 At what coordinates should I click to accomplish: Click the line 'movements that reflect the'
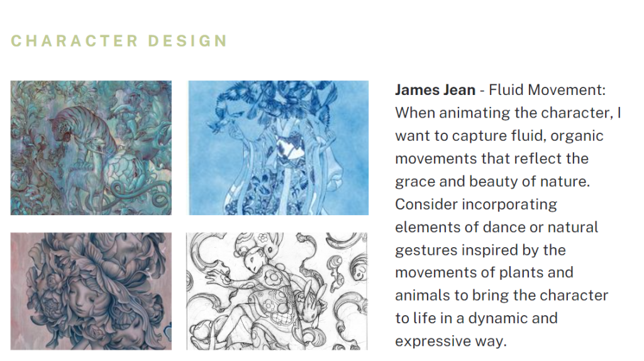(x=492, y=158)
